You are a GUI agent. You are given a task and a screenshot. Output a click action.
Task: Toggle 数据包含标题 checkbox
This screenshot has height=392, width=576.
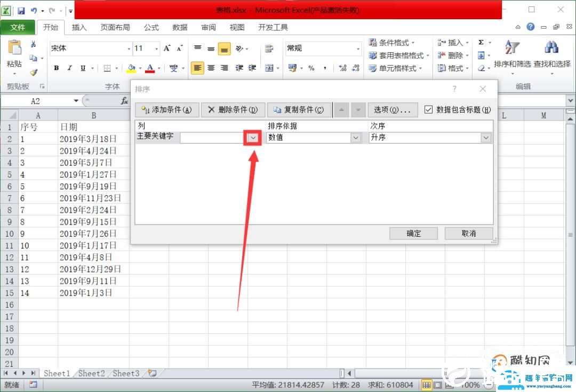[x=428, y=109]
